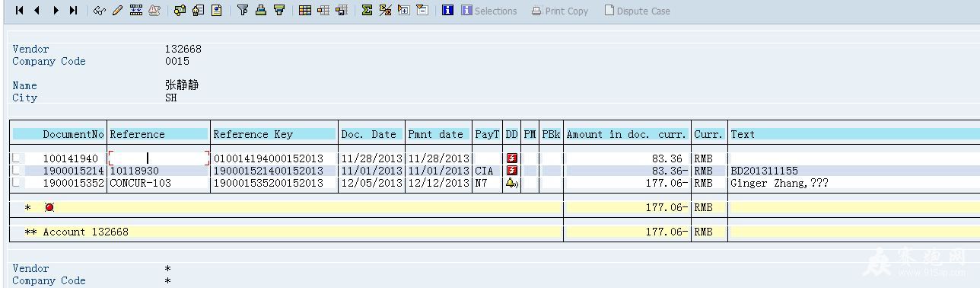Click reference key 190001535200152013
The width and height of the screenshot is (980, 288).
(x=268, y=183)
